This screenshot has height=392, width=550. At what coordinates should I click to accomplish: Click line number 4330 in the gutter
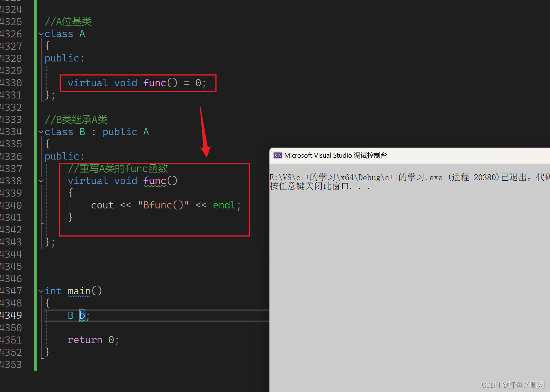(11, 83)
